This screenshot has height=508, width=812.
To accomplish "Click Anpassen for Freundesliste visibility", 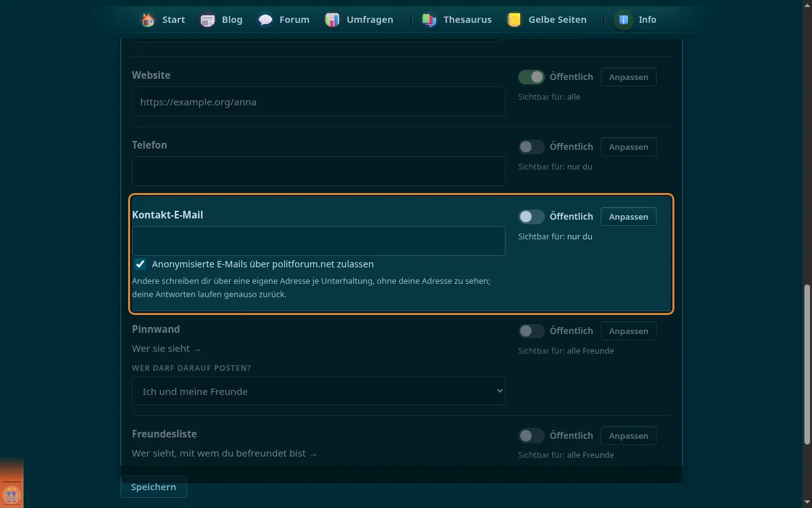I will click(628, 436).
